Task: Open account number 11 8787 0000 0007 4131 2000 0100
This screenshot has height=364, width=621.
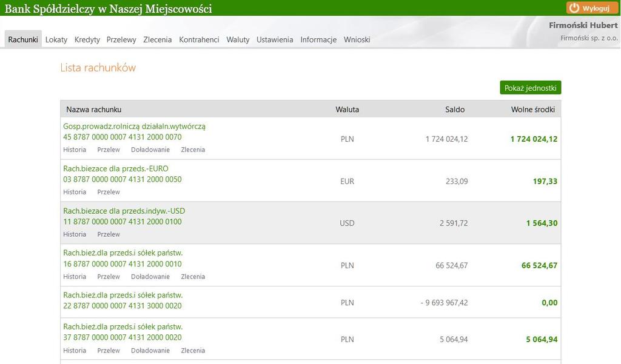Action: click(x=123, y=222)
